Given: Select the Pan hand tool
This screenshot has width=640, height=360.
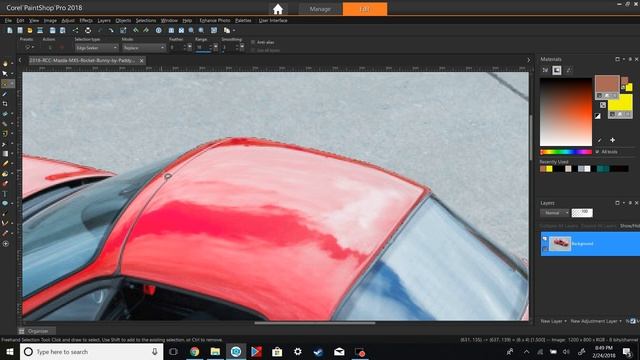Looking at the screenshot, I should click(5, 64).
